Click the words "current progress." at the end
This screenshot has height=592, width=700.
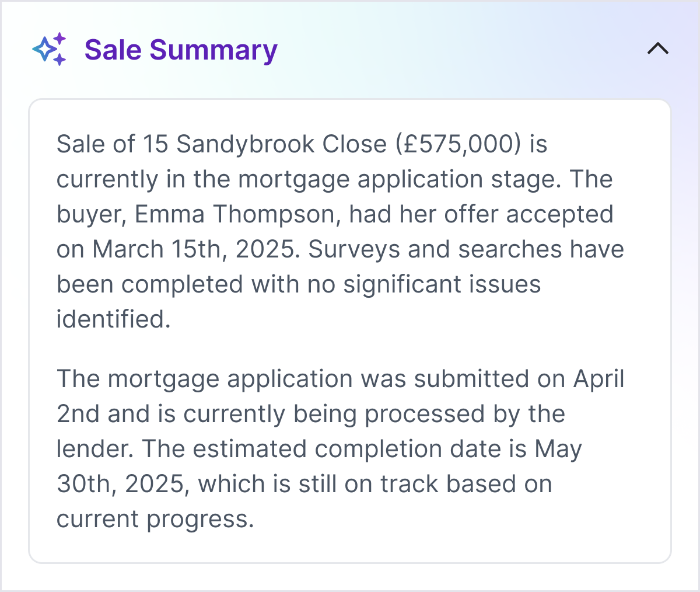point(155,519)
